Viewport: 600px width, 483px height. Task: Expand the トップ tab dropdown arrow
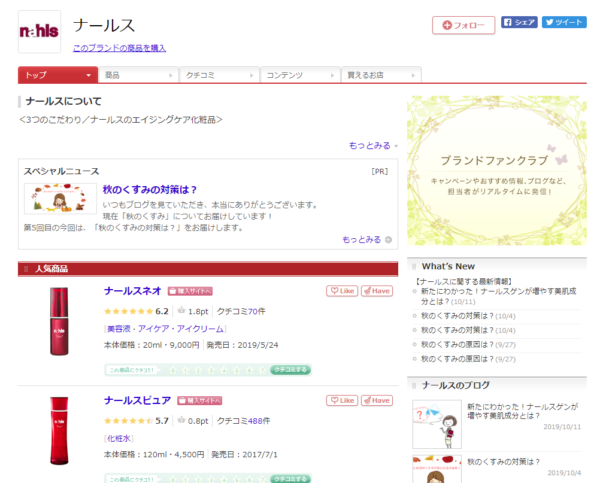point(89,75)
